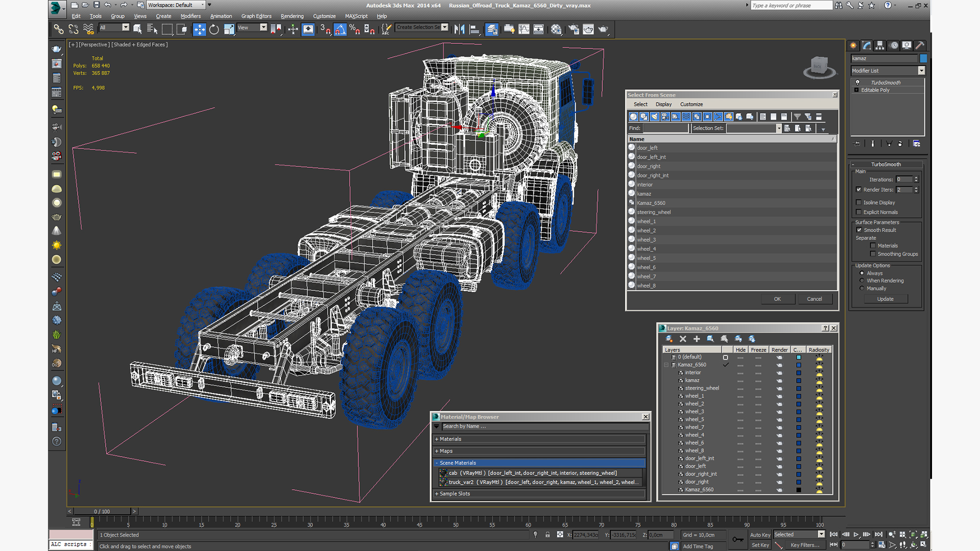This screenshot has width=980, height=551.
Task: Click the Set Key button
Action: click(x=760, y=545)
